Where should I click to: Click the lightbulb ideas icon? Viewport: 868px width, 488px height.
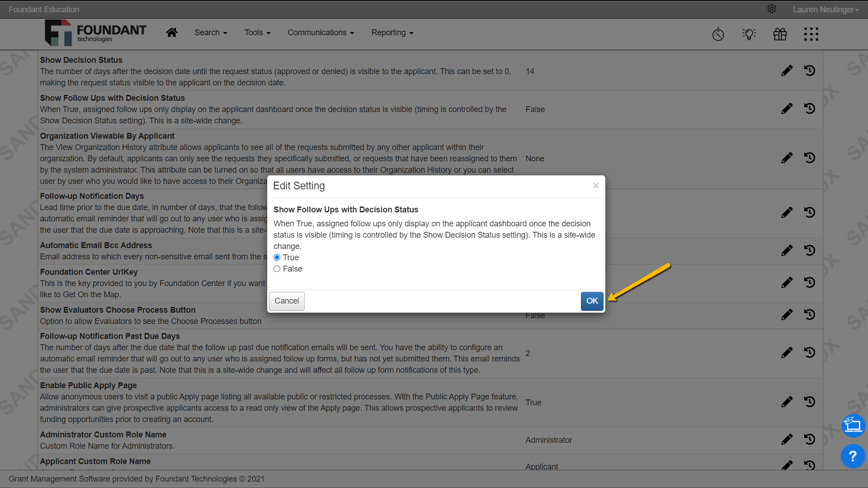coord(749,34)
